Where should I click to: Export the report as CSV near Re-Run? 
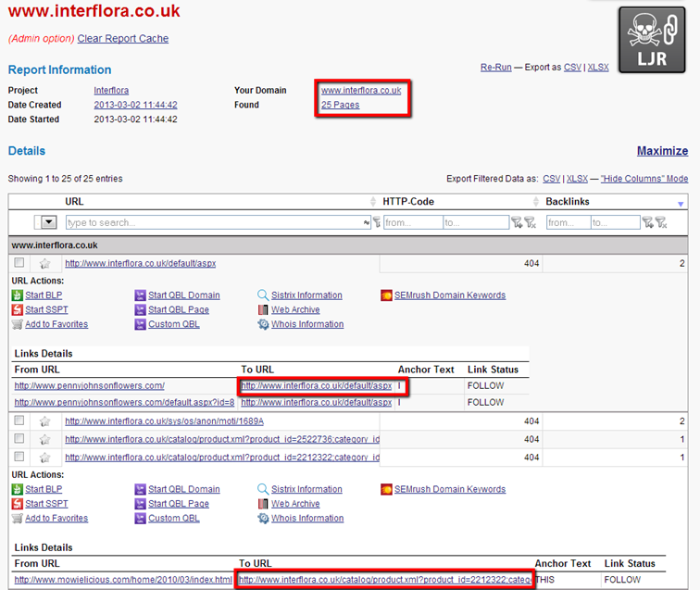click(572, 67)
